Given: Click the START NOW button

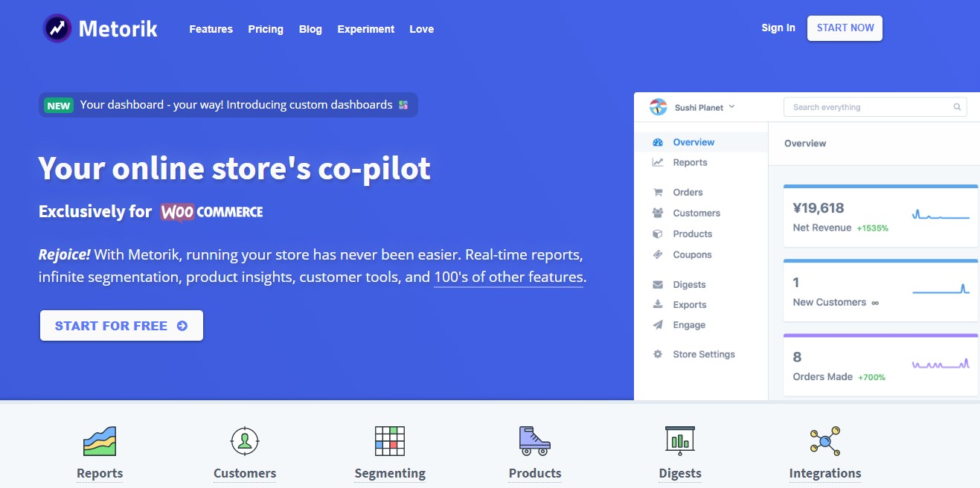Looking at the screenshot, I should click(x=845, y=28).
